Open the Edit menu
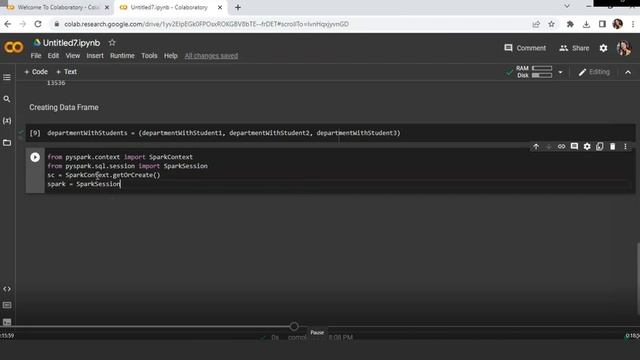This screenshot has height=360, width=640. (53, 56)
